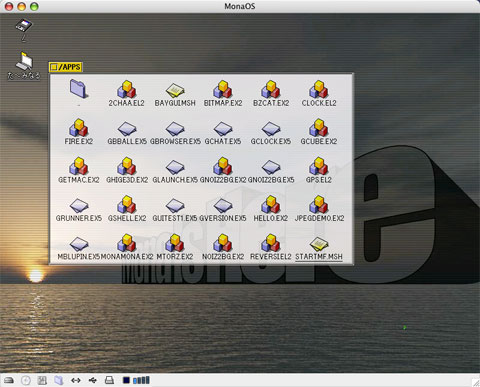The width and height of the screenshot is (480, 387).
Task: Open the BAYGUI.MSH script file
Action: click(175, 91)
